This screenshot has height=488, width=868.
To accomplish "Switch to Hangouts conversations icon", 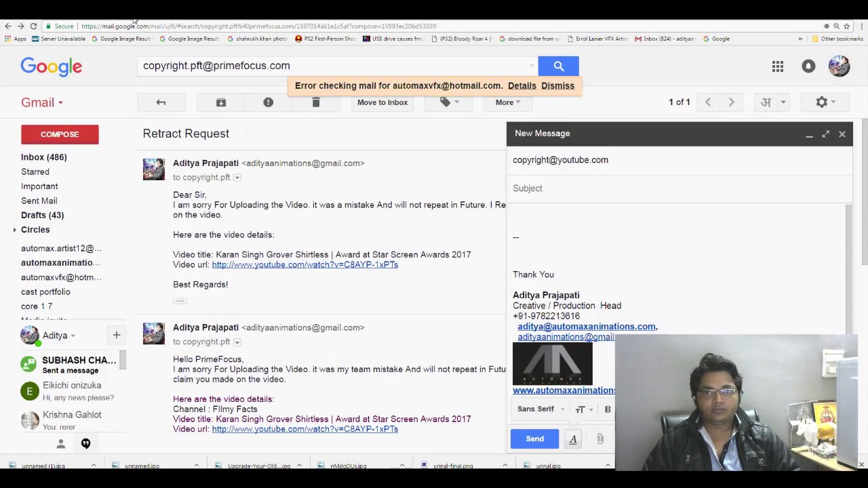I will point(85,443).
